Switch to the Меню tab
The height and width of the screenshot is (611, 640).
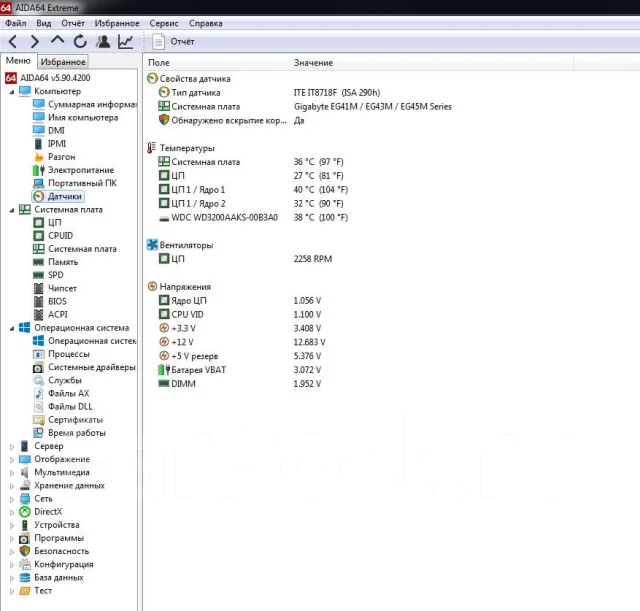click(18, 60)
